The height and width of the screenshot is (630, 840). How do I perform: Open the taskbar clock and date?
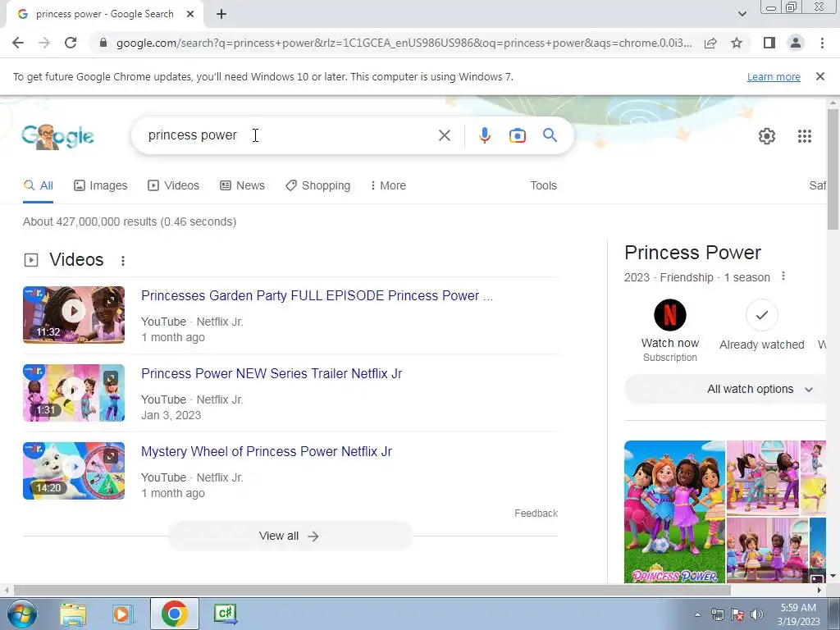(x=798, y=614)
